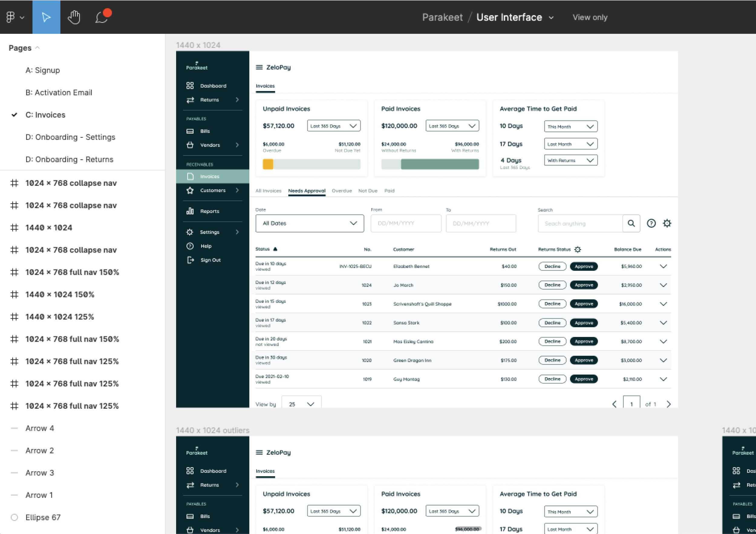This screenshot has height=534, width=756.
Task: Open the User Interface file dropdown
Action: (x=551, y=18)
